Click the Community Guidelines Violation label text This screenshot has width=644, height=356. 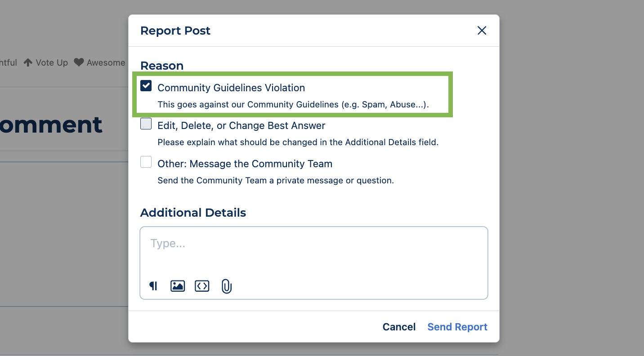231,88
